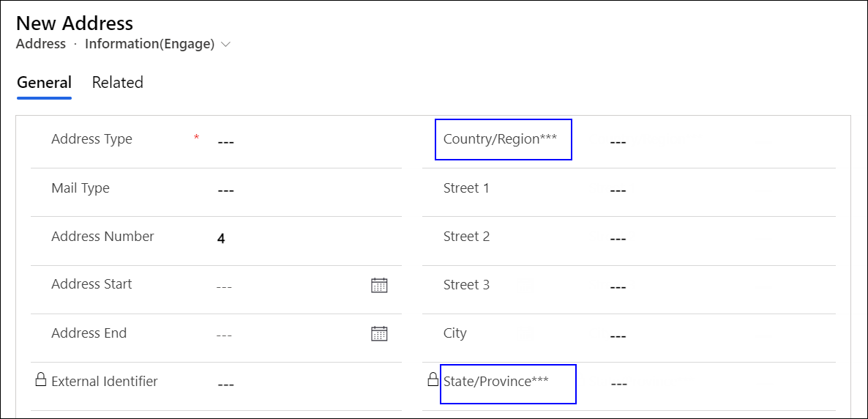Expand the Information(Engage) form selector chevron
The height and width of the screenshot is (419, 868).
[x=225, y=45]
